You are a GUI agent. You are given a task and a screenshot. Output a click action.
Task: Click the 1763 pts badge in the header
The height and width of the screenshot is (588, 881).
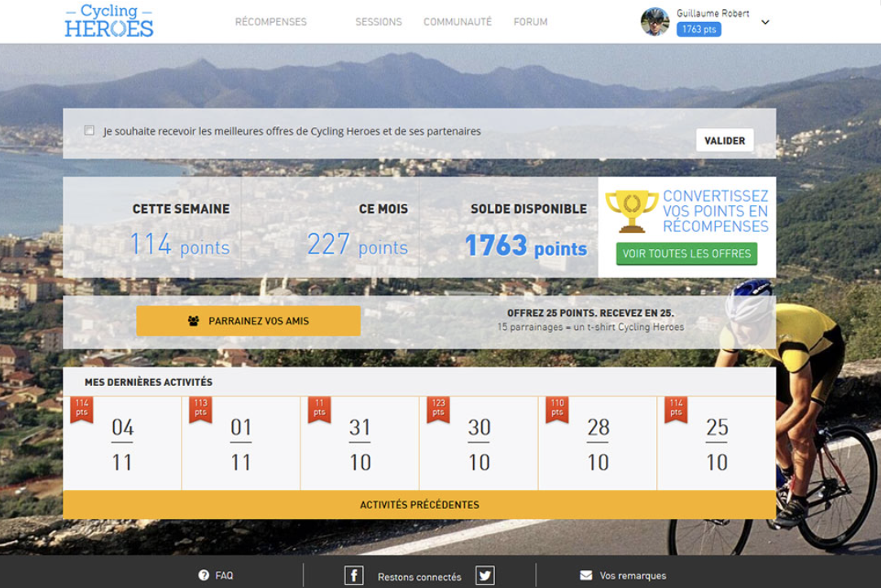[x=699, y=28]
